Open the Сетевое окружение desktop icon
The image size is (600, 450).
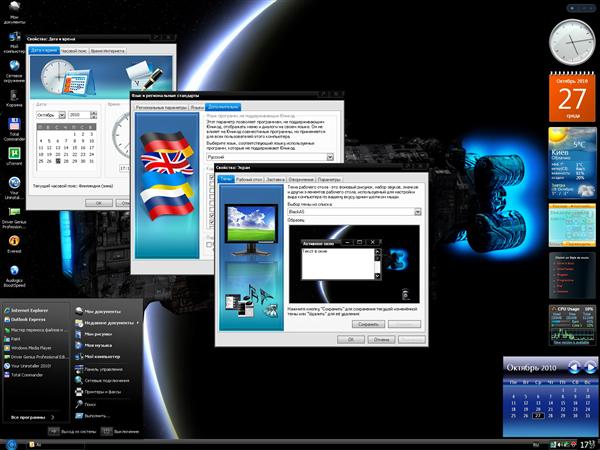click(14, 72)
